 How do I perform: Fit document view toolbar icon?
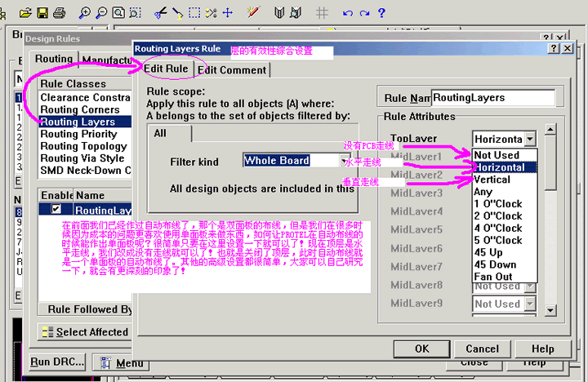[x=118, y=13]
